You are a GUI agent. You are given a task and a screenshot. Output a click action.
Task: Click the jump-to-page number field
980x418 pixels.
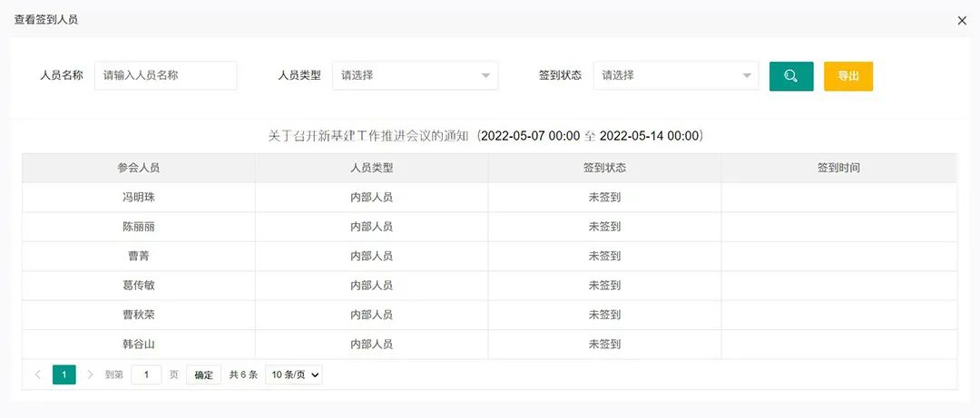tap(146, 374)
